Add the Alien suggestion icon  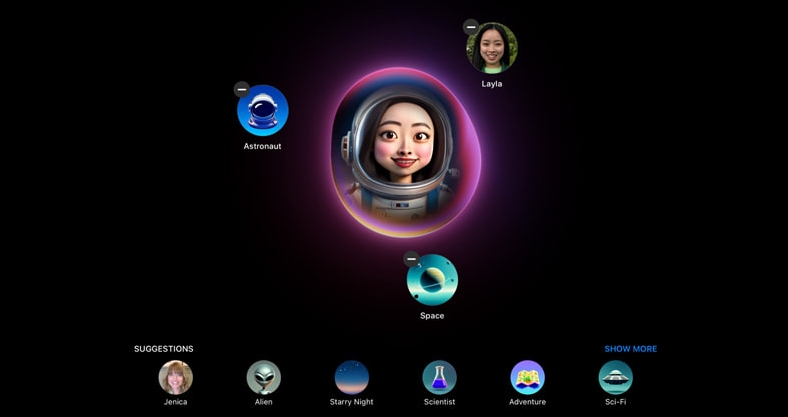pos(264,377)
